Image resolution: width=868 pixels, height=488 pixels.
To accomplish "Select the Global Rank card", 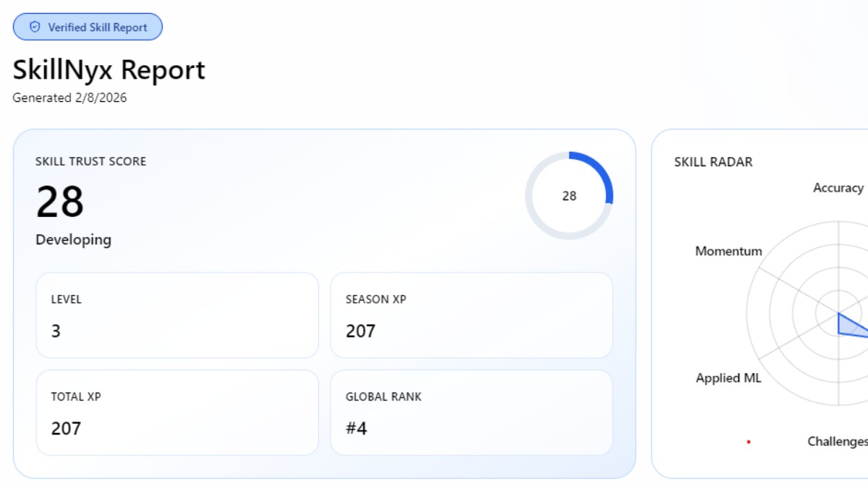I will coord(472,413).
